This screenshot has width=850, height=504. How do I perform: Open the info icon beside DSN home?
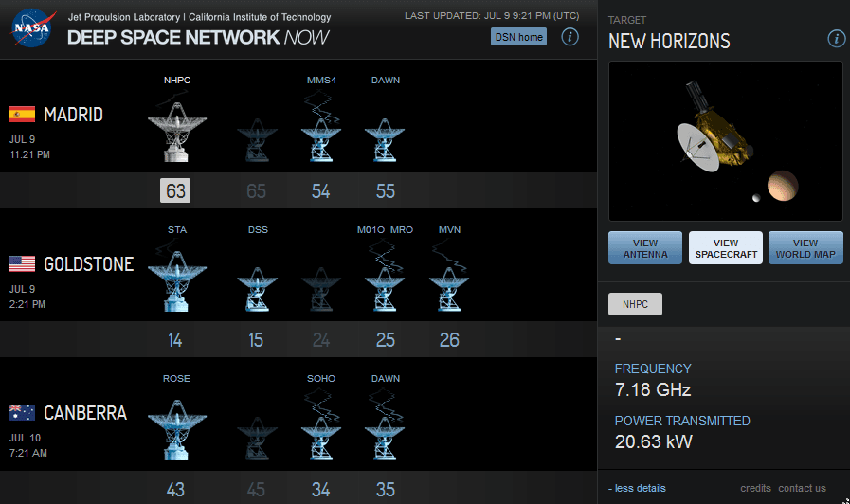(x=570, y=37)
